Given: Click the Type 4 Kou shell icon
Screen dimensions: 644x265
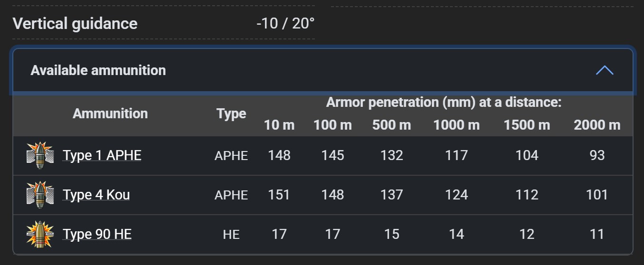Looking at the screenshot, I should click(40, 195).
